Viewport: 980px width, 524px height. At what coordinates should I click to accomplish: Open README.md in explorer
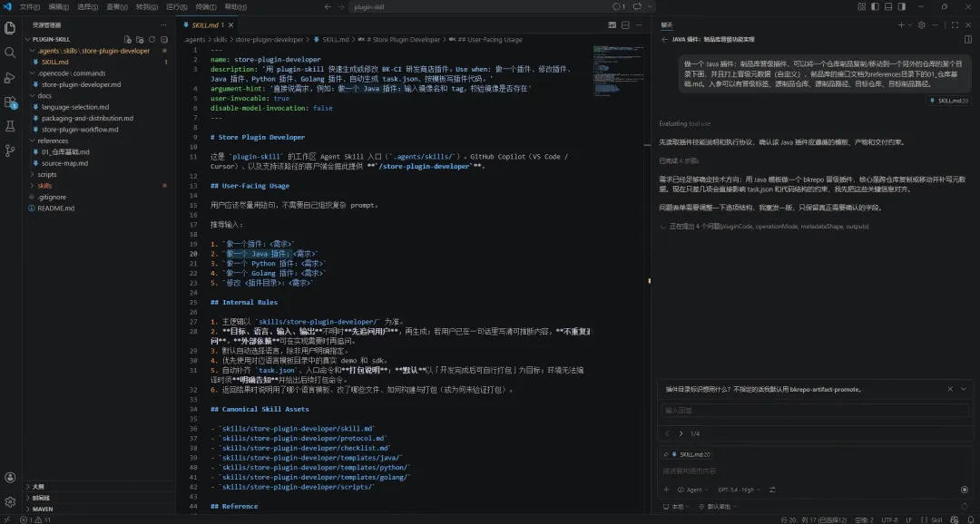click(55, 208)
